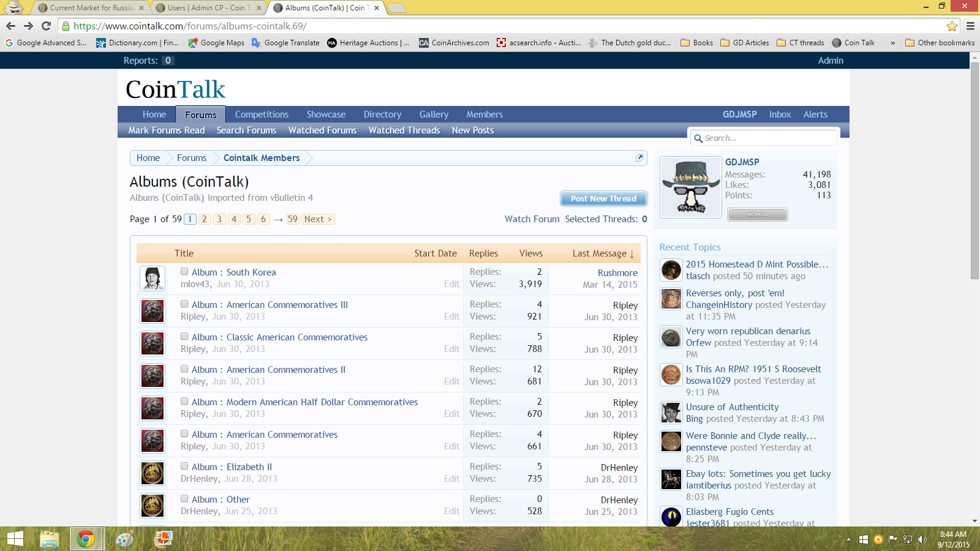This screenshot has width=980, height=551.
Task: Click the bookmark star icon in address bar
Action: [x=952, y=26]
